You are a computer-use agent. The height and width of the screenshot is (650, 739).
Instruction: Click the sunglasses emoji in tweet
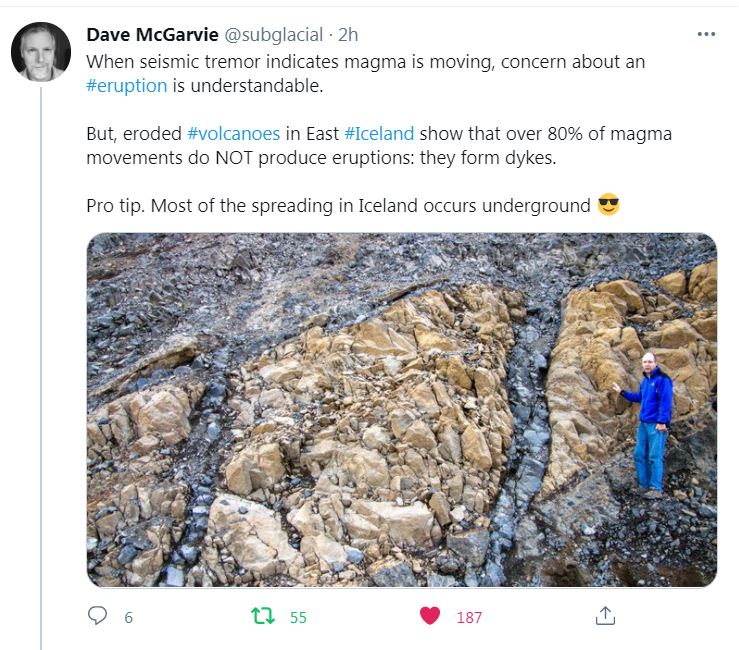tap(608, 205)
